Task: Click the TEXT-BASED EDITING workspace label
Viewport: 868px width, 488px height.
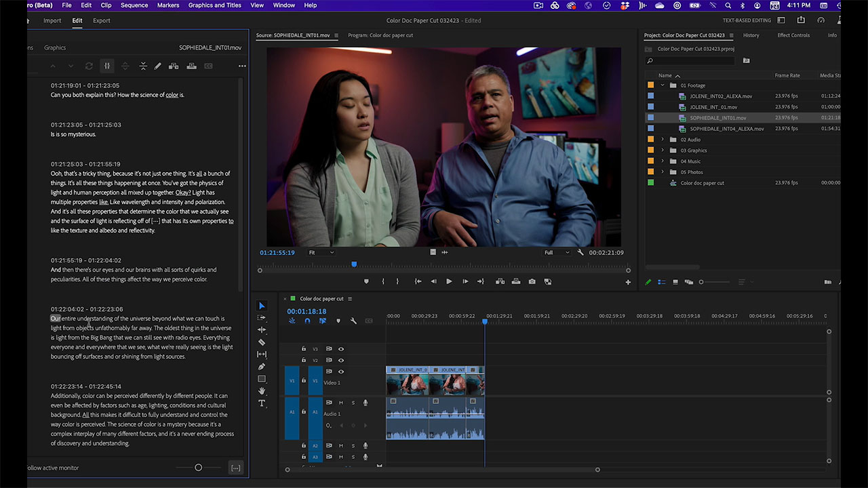Action: click(746, 21)
